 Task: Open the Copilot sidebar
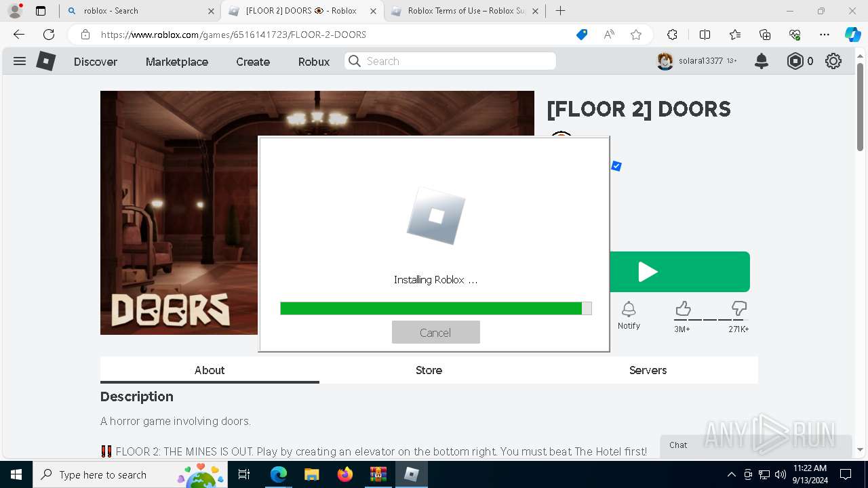coord(852,35)
